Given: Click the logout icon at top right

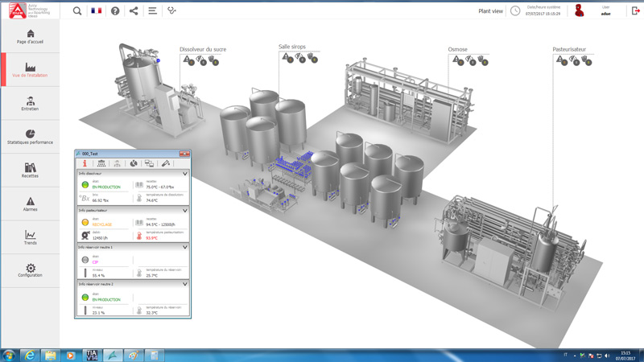Looking at the screenshot, I should pos(635,11).
